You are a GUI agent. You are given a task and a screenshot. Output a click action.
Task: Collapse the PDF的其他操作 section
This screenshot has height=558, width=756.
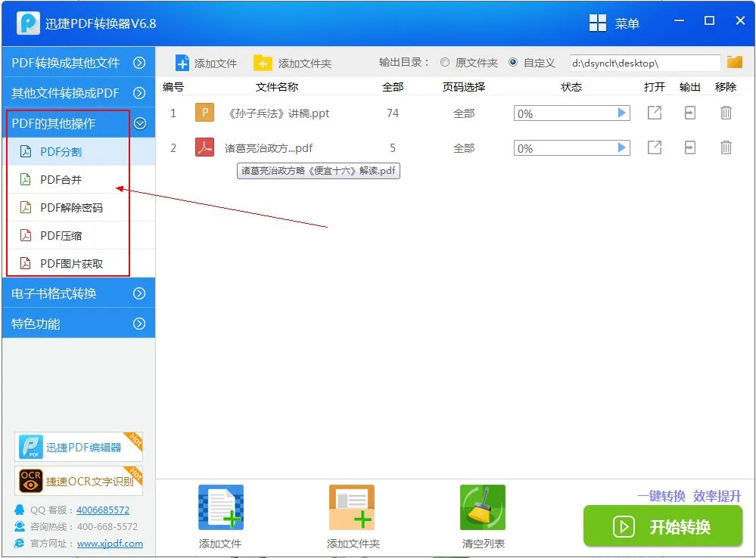pyautogui.click(x=79, y=123)
